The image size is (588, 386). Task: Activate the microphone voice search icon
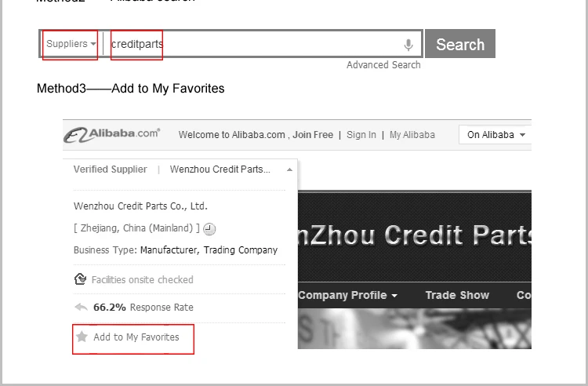click(x=408, y=45)
